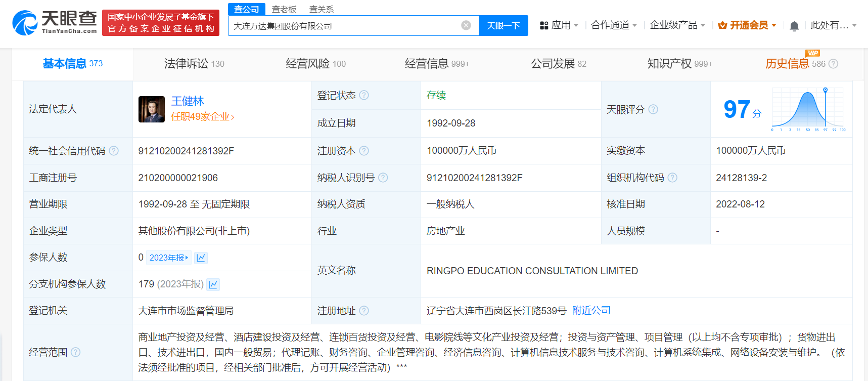Switch to the 历史信息 tab
Viewport: 868px width, 381px height.
pos(795,64)
